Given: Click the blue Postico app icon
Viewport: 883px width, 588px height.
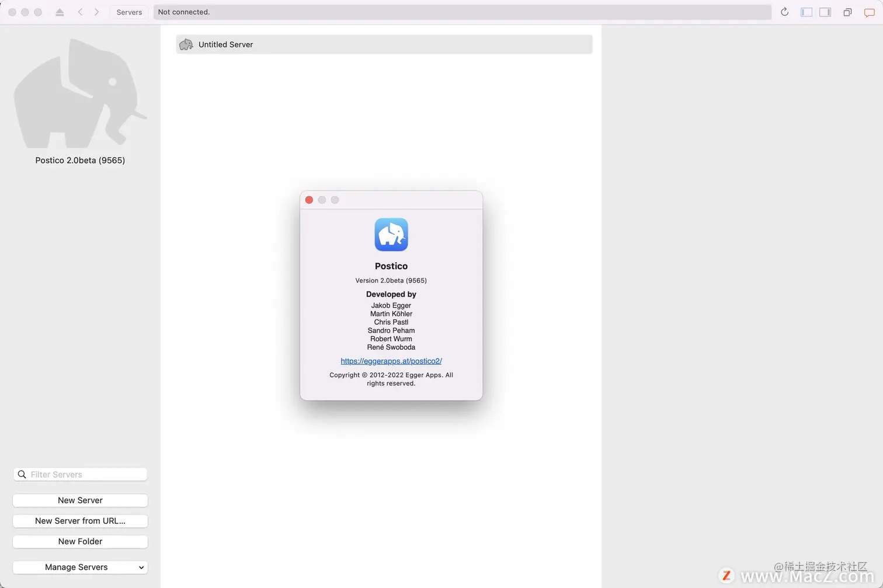Looking at the screenshot, I should tap(391, 235).
